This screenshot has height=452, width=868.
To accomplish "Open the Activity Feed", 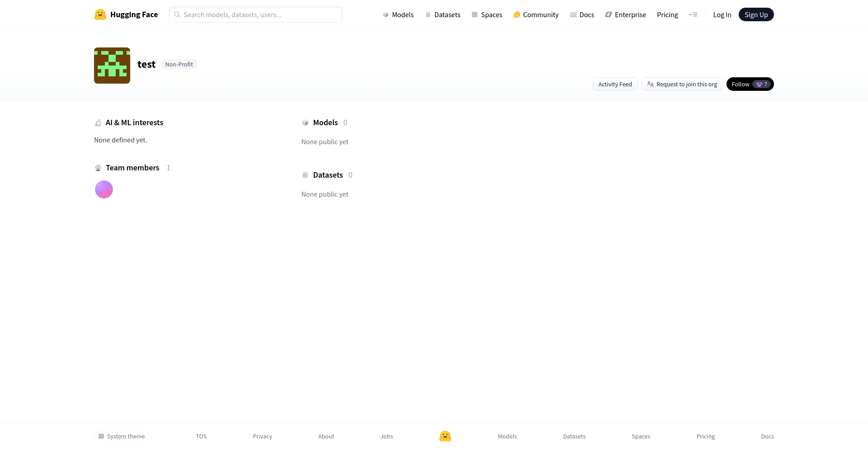I will pos(615,84).
